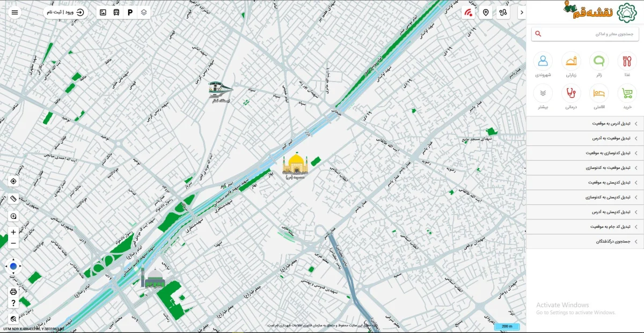Show the bus stations layer icon
Image resolution: width=644 pixels, height=333 pixels.
[116, 12]
